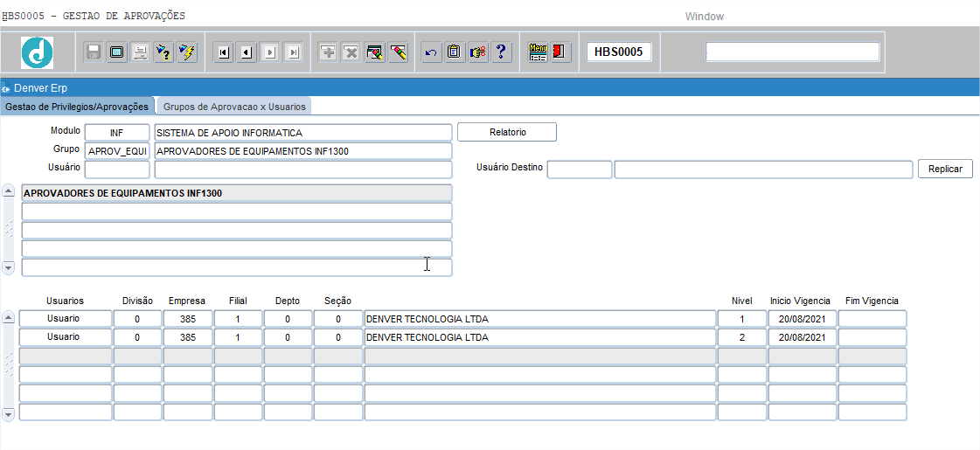The image size is (980, 450).
Task: Click the pointing-hand toolbar icon
Action: (x=477, y=52)
